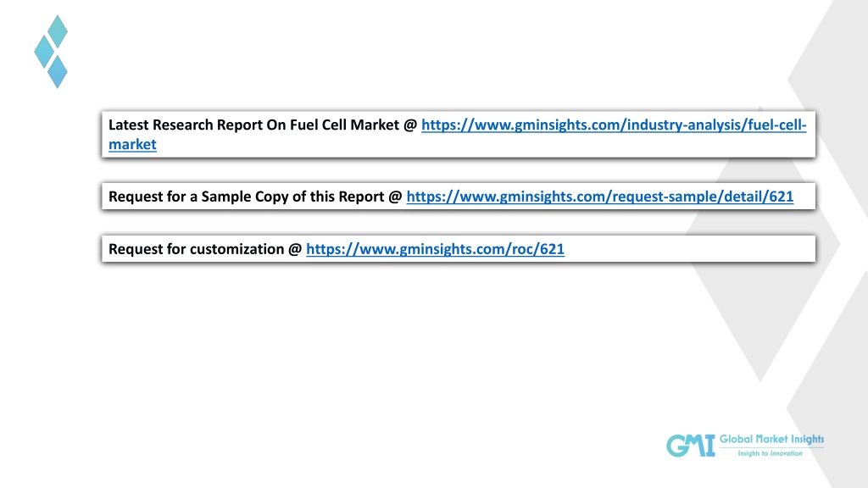The image size is (868, 488).
Task: Open the request-sample/detail/621 link
Action: click(599, 197)
